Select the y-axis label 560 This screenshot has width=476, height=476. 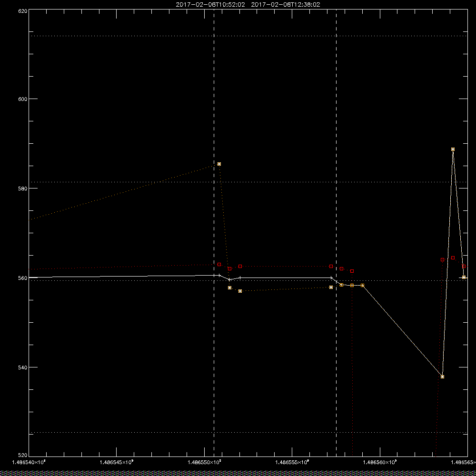pos(23,278)
